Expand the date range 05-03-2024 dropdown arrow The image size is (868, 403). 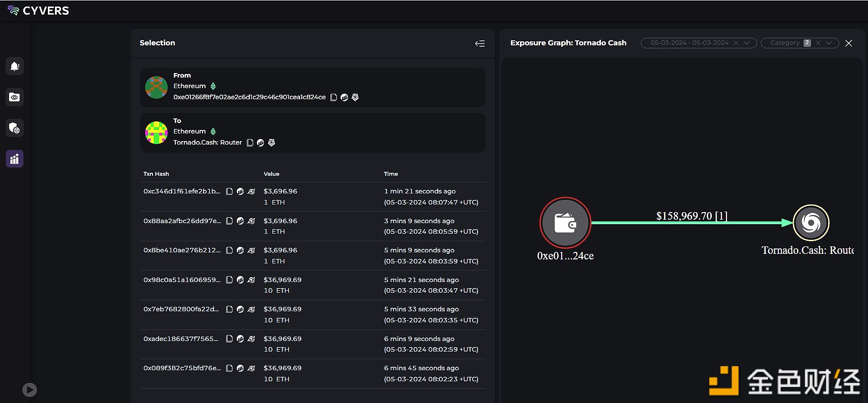click(747, 43)
